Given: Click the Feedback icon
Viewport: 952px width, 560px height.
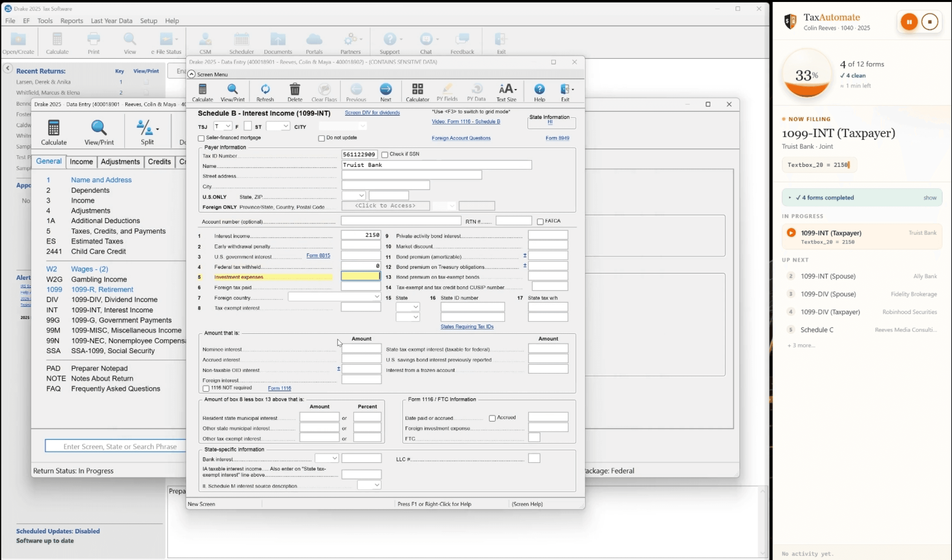Looking at the screenshot, I should coord(462,44).
